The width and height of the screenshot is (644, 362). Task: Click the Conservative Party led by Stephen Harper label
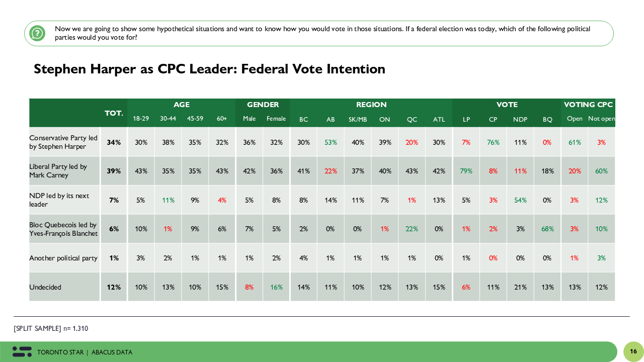[63, 142]
